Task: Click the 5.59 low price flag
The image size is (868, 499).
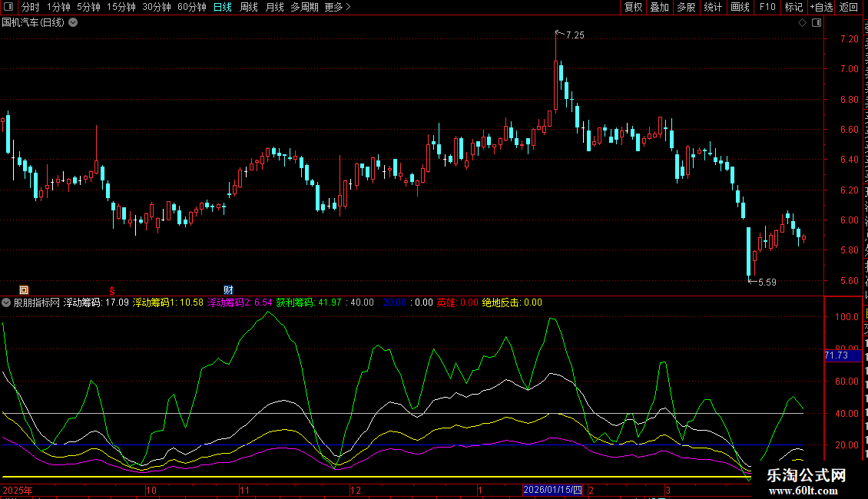Action: tap(765, 282)
